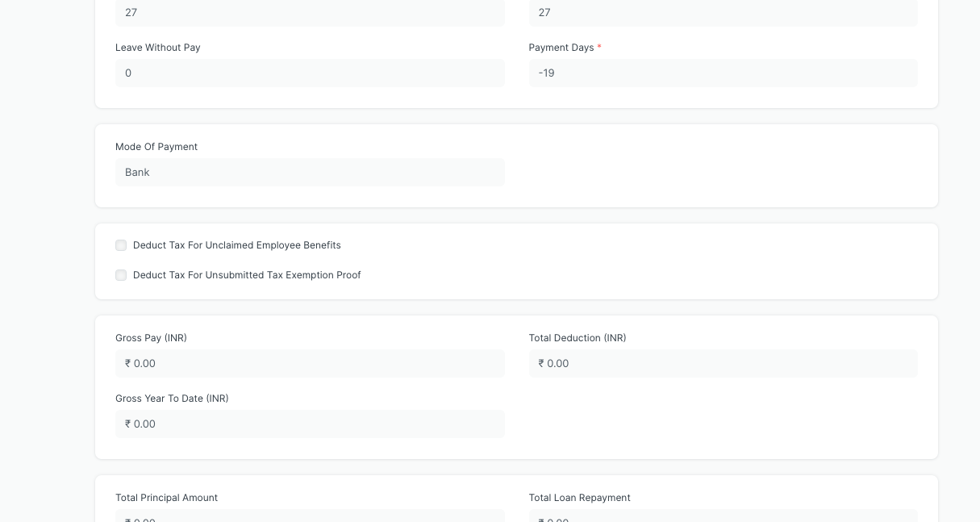Select the Total Loan Repayment field
980x522 pixels.
[723, 520]
